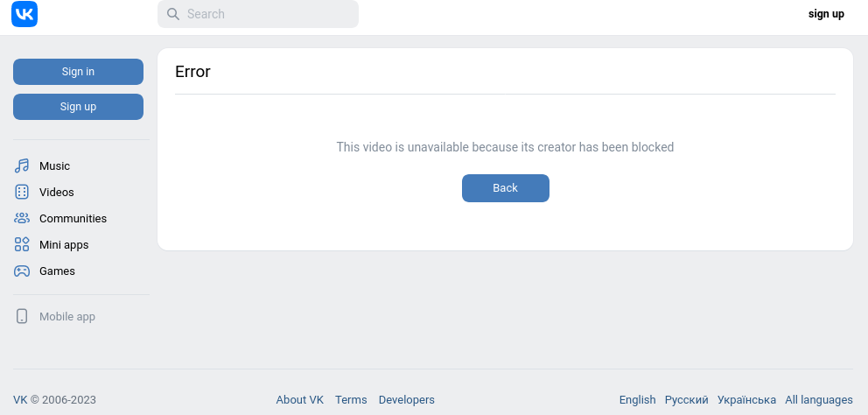Click the Videos icon in sidebar
The image size is (868, 415).
click(x=22, y=193)
